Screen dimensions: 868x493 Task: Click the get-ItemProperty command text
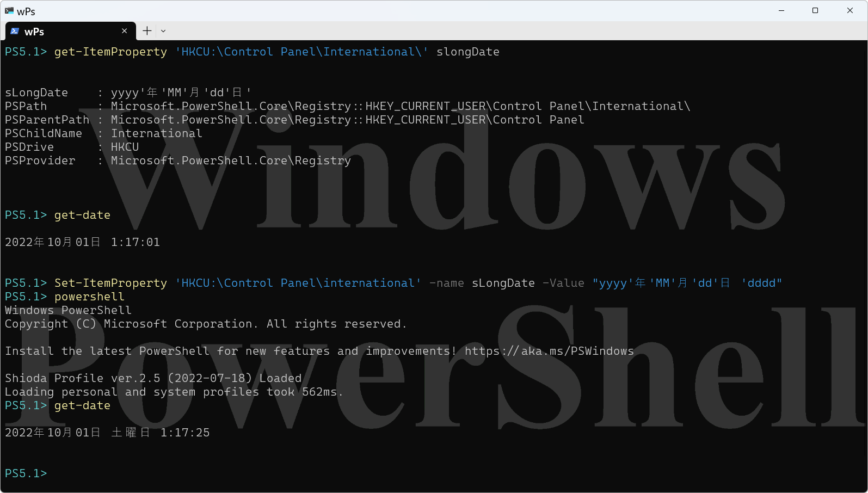coord(110,52)
